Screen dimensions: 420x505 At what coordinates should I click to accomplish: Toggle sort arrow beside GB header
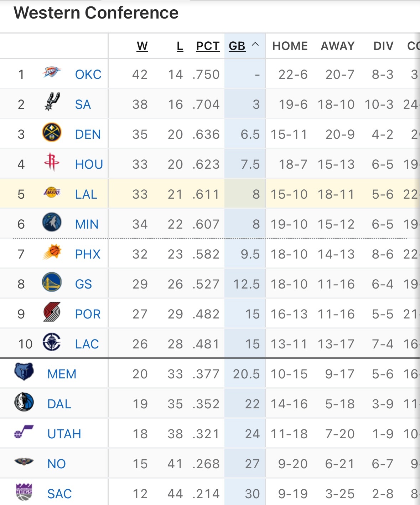click(x=255, y=45)
